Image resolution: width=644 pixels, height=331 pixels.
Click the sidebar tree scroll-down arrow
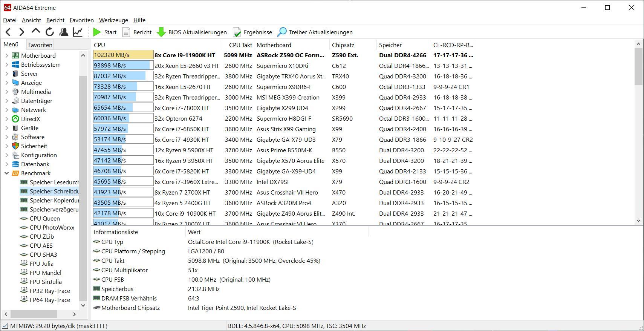point(83,305)
